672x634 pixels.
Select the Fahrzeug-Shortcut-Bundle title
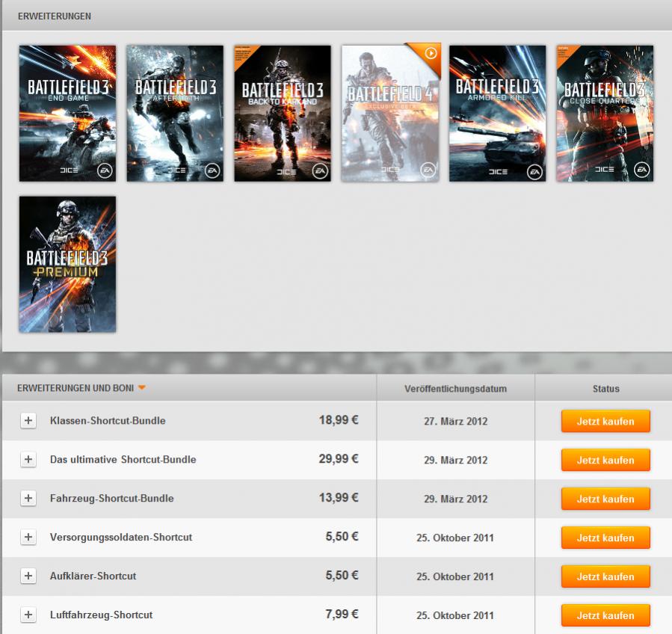coord(112,498)
